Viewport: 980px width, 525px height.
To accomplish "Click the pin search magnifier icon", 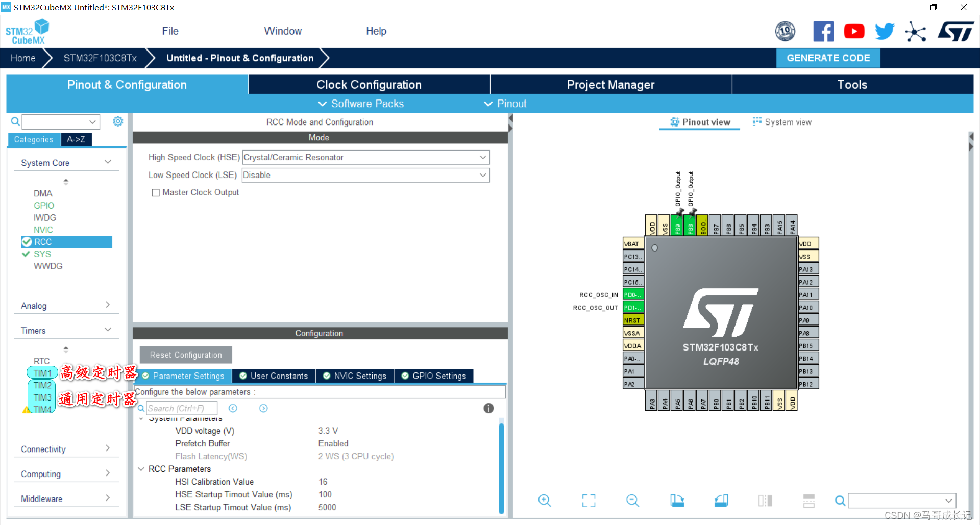I will pos(840,501).
